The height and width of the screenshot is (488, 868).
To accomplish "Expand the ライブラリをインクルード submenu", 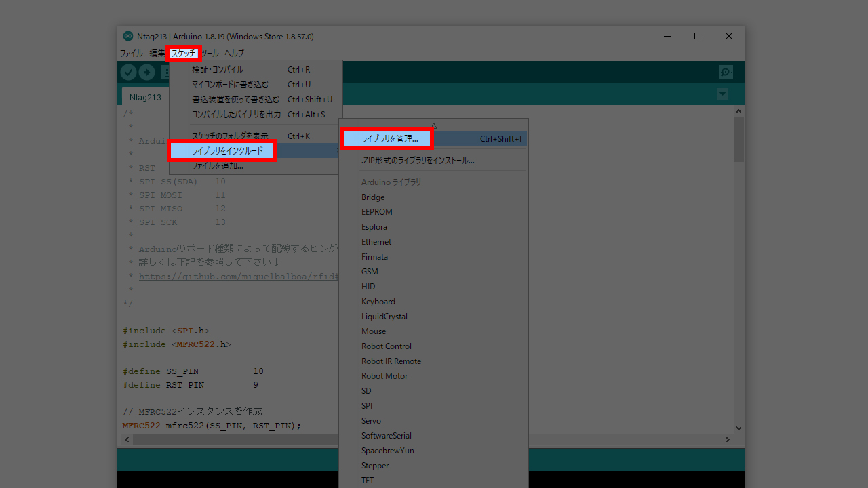I will (x=227, y=150).
